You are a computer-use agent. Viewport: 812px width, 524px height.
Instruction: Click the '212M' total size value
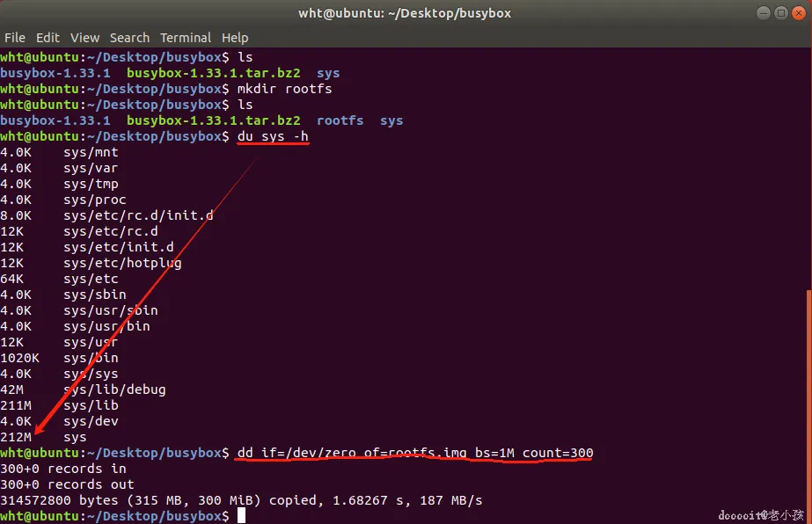[16, 437]
